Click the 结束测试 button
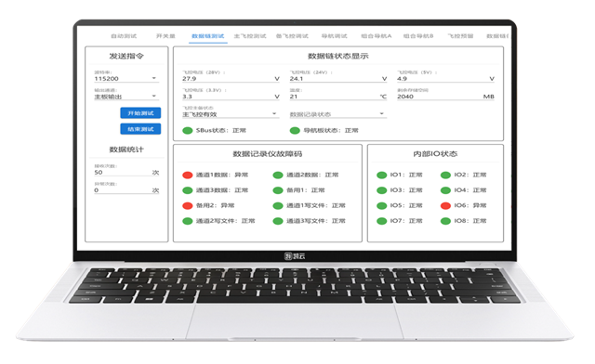Viewport: 595px width, 364px height. [140, 129]
